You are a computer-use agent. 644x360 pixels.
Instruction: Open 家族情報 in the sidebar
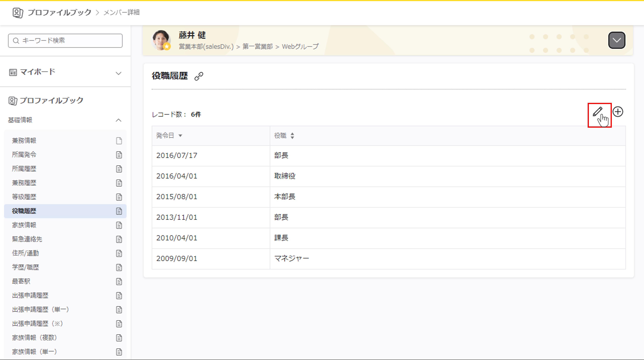(x=24, y=225)
